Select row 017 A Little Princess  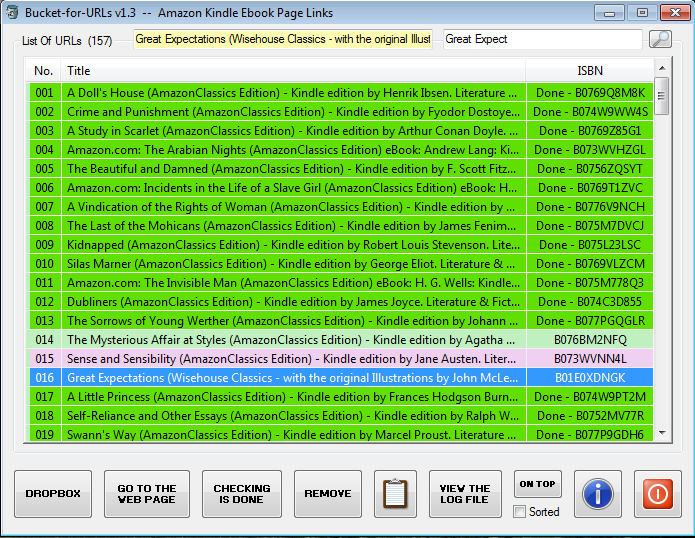340,397
